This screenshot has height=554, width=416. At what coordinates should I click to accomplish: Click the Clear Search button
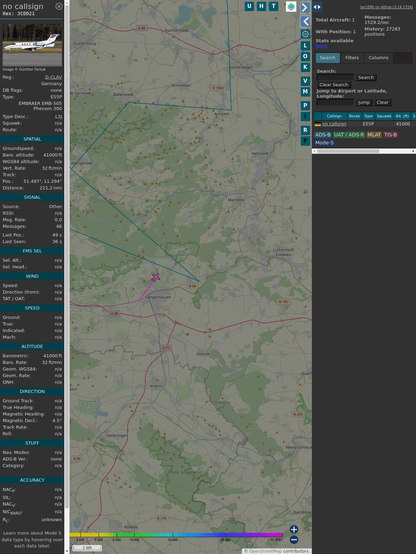334,84
